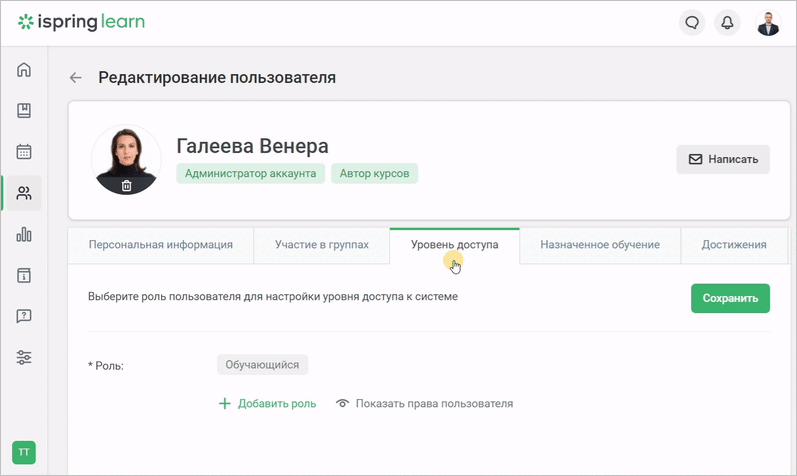This screenshot has height=476, width=797.
Task: Show user rights via the eye icon link
Action: tap(424, 403)
